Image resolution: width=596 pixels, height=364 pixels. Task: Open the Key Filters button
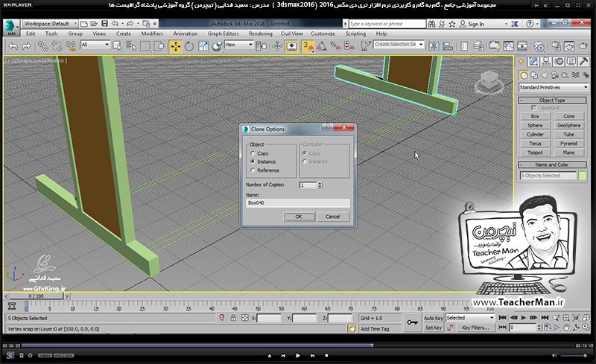point(475,328)
